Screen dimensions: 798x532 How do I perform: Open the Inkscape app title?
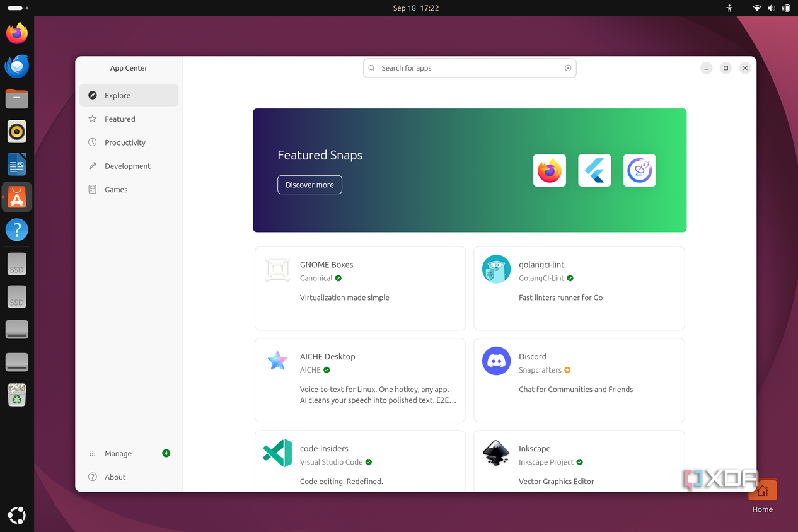coord(535,449)
